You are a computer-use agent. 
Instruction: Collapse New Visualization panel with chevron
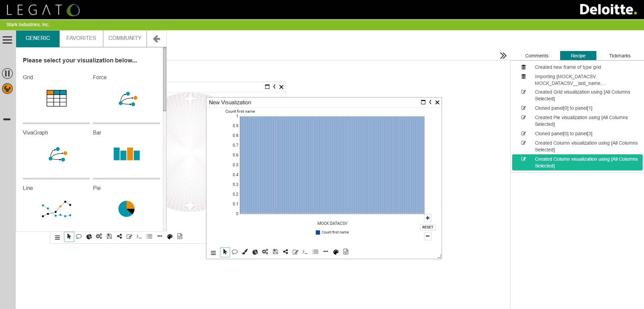pos(430,102)
